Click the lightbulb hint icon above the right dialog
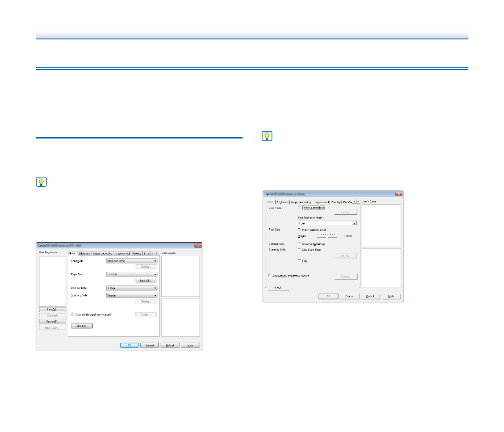 click(267, 136)
